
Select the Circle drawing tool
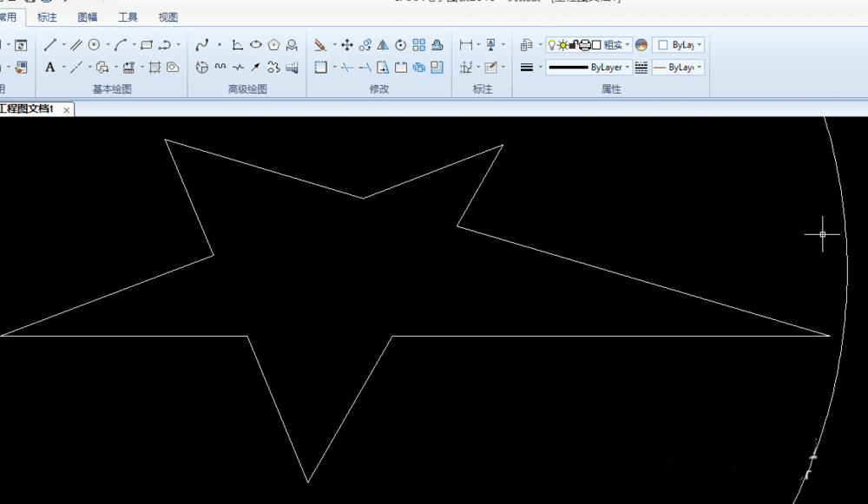(94, 45)
